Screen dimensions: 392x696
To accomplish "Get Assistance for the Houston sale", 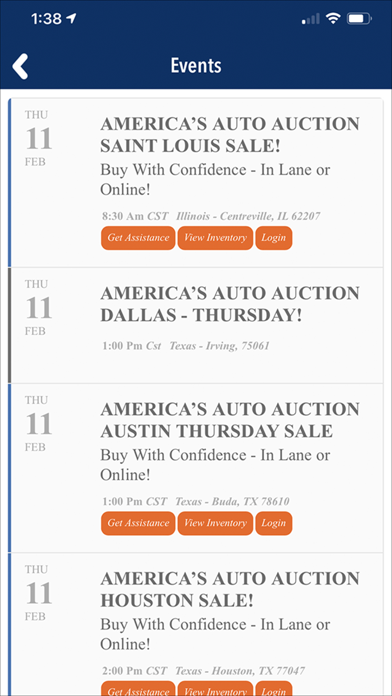I will click(138, 688).
